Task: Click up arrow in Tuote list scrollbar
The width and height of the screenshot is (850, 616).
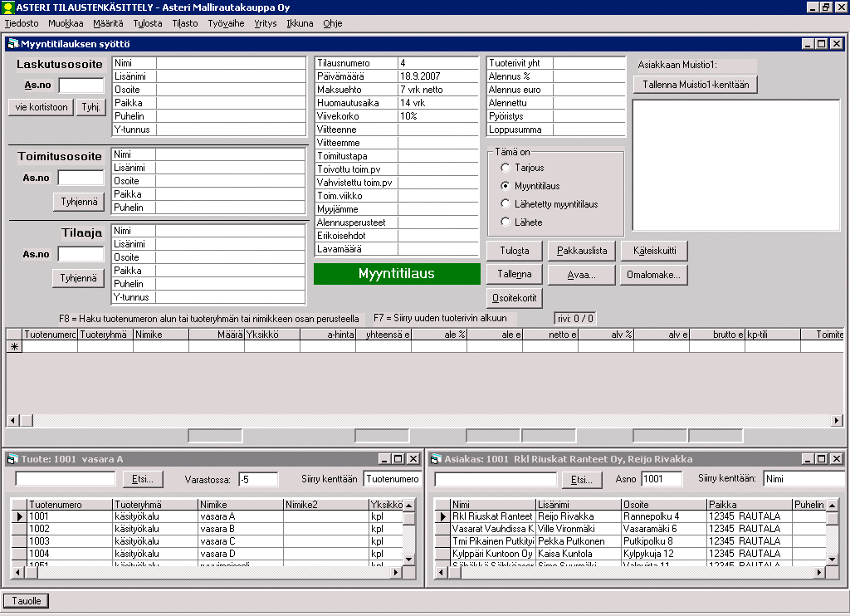Action: point(408,505)
